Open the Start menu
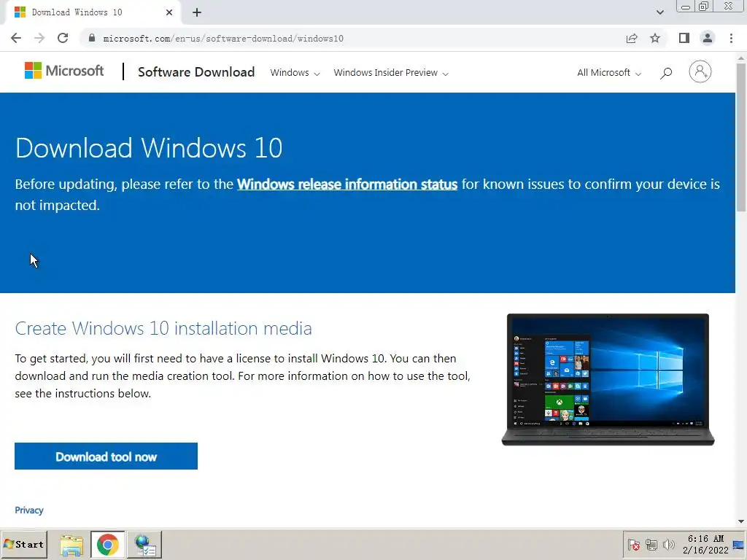Image resolution: width=747 pixels, height=560 pixels. pos(24,544)
